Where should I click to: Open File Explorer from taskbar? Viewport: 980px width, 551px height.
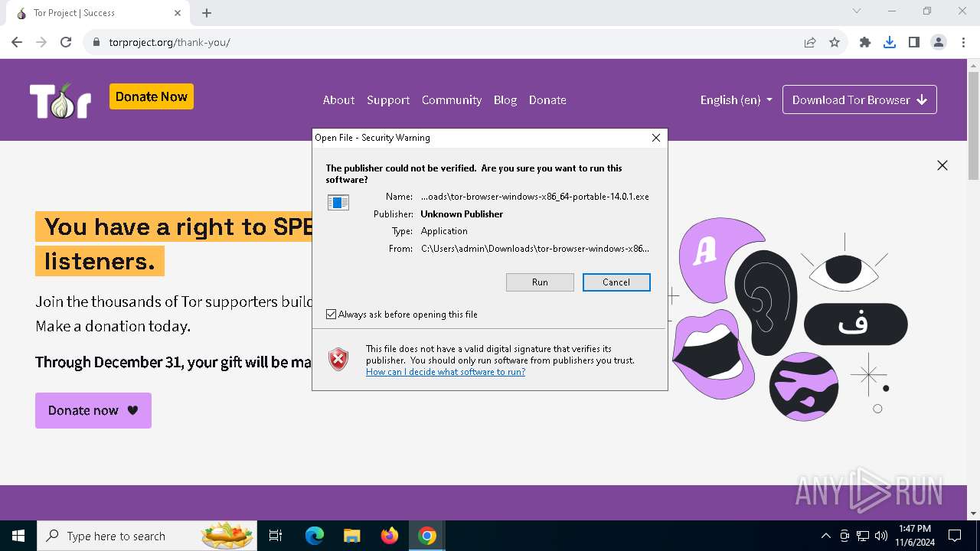351,536
